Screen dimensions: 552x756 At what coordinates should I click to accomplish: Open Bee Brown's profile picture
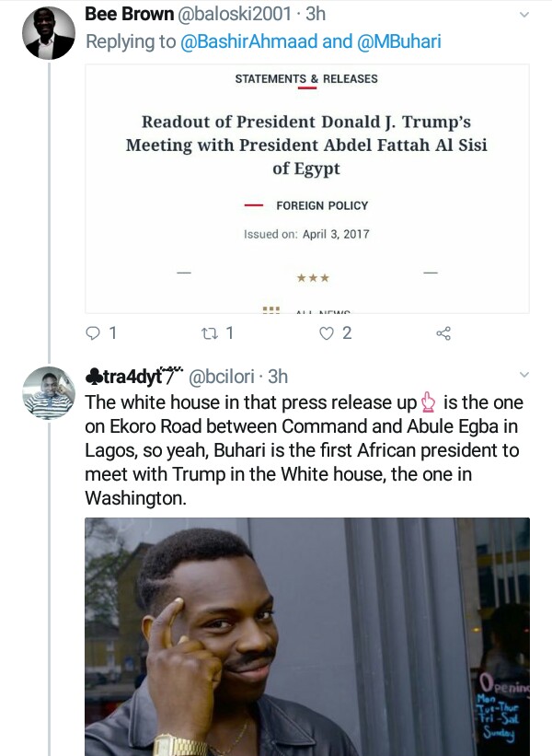point(49,33)
